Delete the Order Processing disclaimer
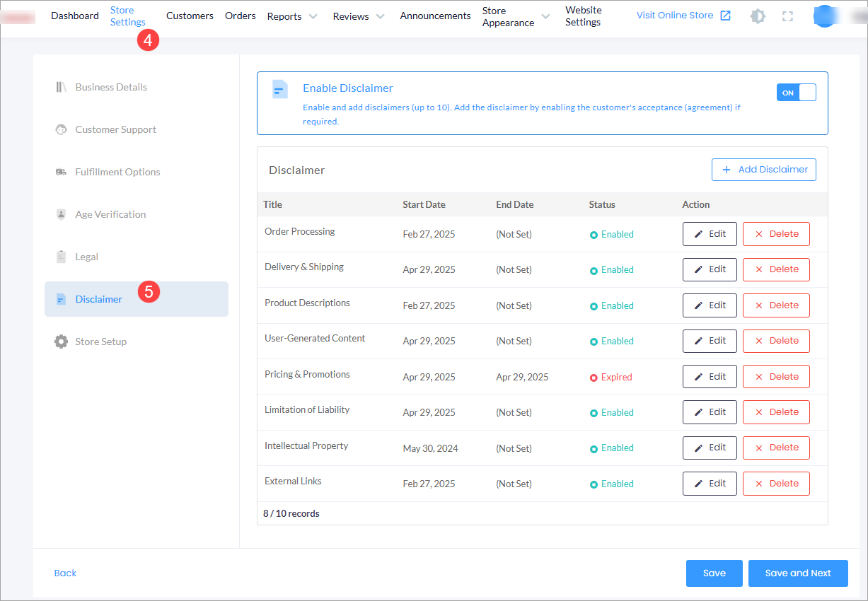This screenshot has height=601, width=868. [776, 234]
